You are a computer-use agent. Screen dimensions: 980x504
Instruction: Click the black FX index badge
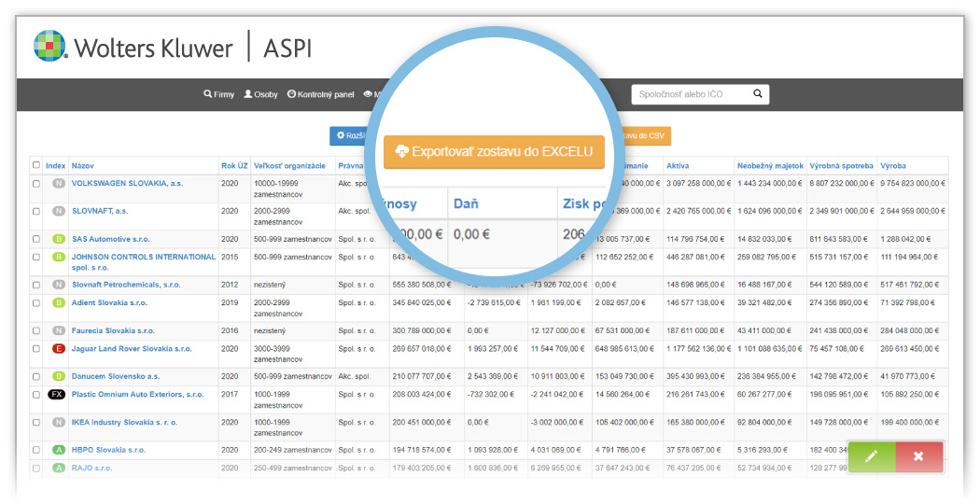click(57, 395)
